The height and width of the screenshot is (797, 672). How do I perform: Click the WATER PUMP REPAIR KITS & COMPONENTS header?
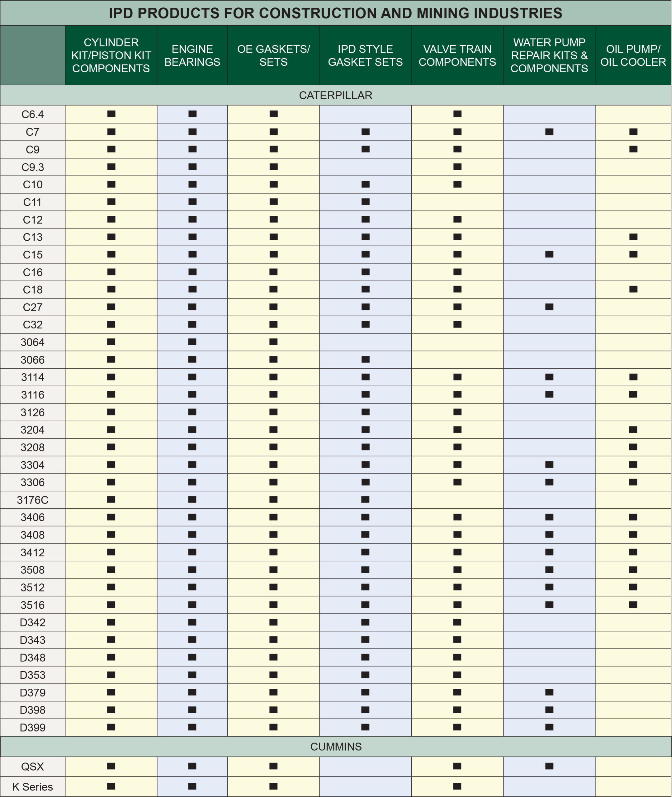pyautogui.click(x=549, y=55)
